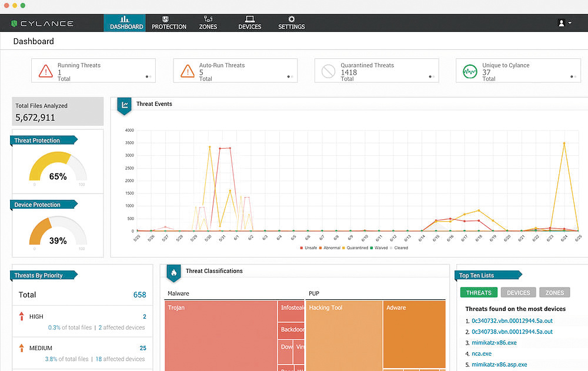
Task: Click the Unique to Cylance waveform icon
Action: 470,71
